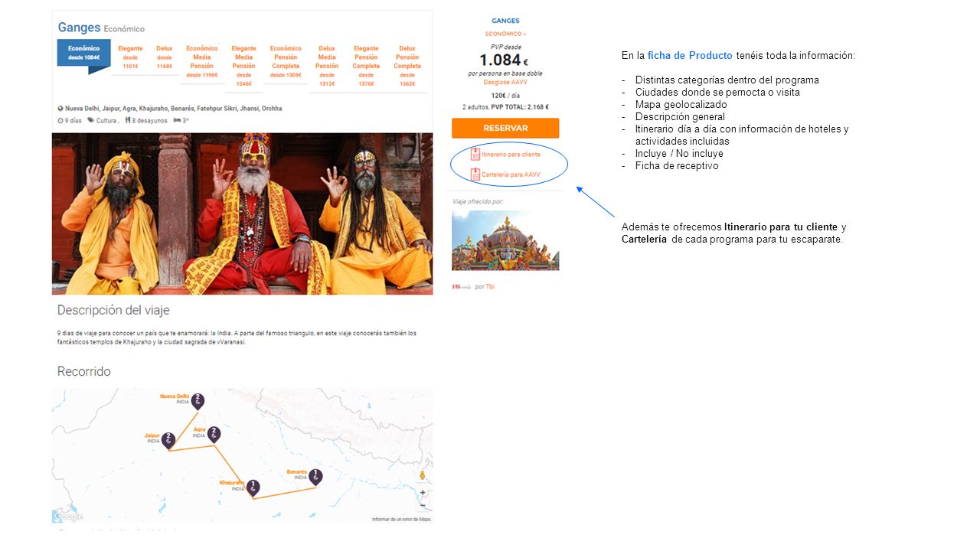Click the Tbi logo under the temple image
Screen dimensions: 980x551
(x=461, y=287)
